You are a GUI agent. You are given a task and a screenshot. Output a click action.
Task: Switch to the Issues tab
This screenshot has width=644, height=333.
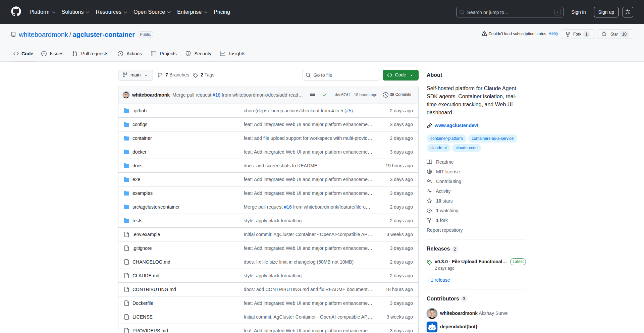point(52,54)
